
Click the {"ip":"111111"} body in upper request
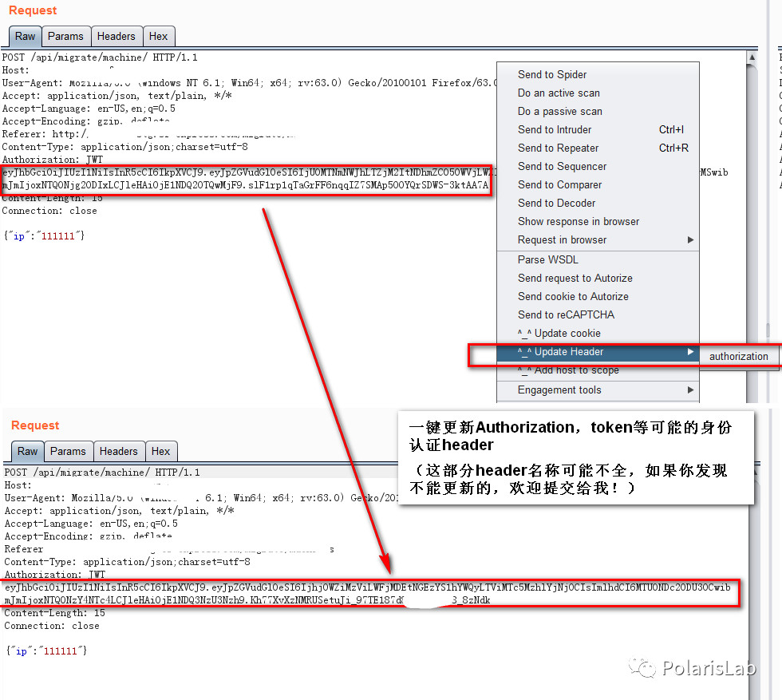[45, 235]
